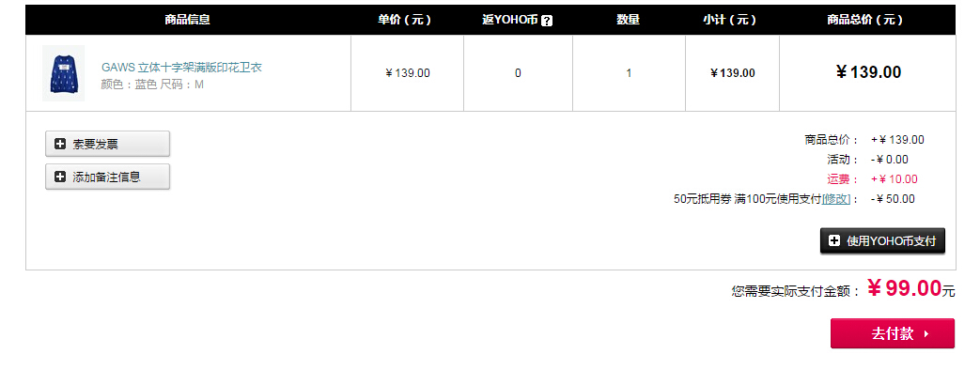
Task: Open the GAWS 立体十字架满版印花卫衣 product link
Action: [x=182, y=68]
